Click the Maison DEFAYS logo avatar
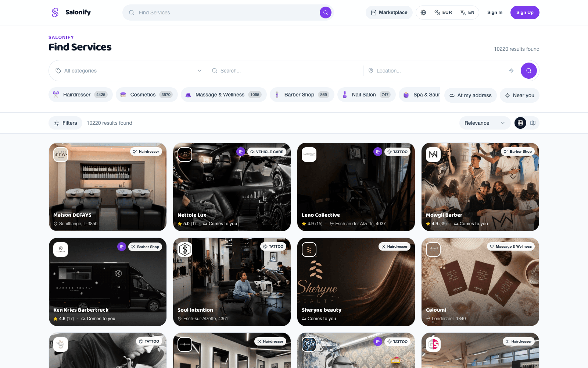 [x=61, y=155]
